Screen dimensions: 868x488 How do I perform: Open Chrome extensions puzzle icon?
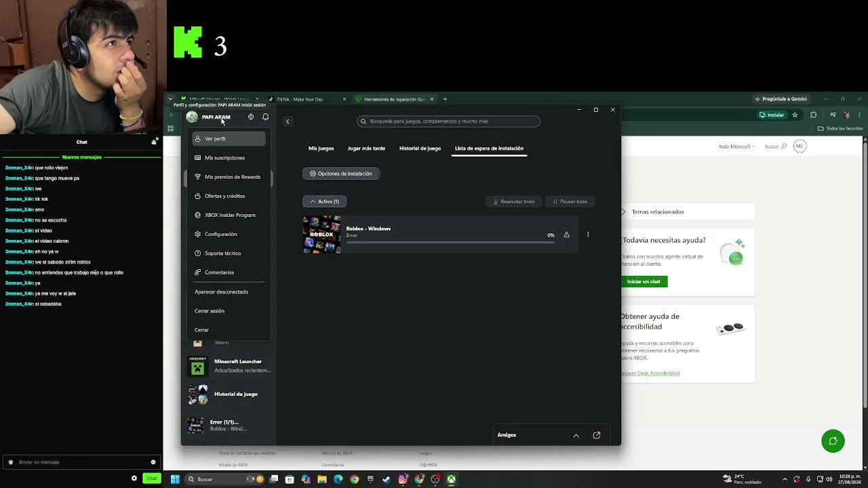(813, 115)
